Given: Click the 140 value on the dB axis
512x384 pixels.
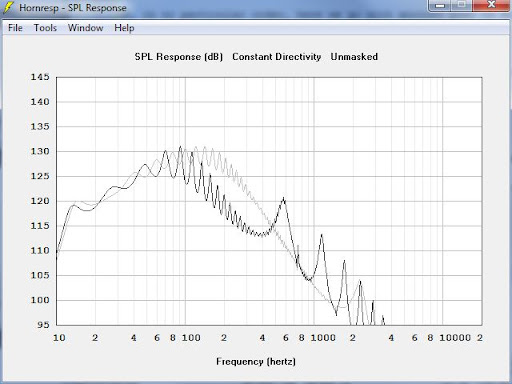Looking at the screenshot, I should 40,102.
